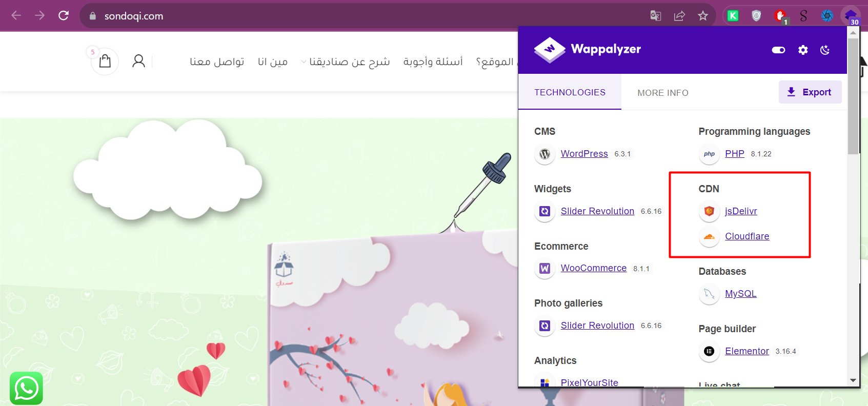The height and width of the screenshot is (406, 868).
Task: Expand the شرح عن صناديقنا dropdown menu
Action: click(346, 62)
